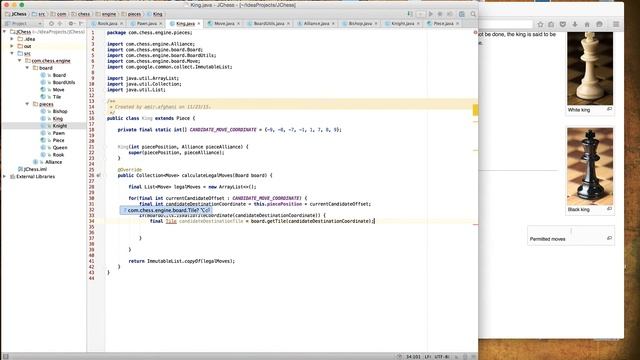Select Queen class in project tree
The image size is (640, 360).
(x=60, y=147)
